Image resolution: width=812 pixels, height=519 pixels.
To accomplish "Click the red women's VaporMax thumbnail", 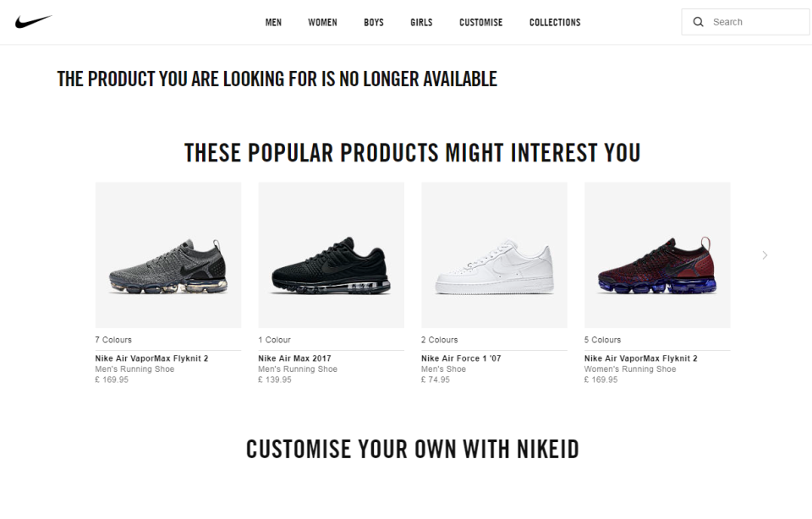I will click(657, 254).
